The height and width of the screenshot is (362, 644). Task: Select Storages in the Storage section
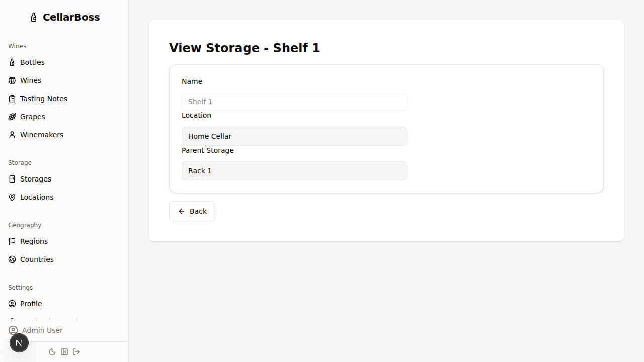35,178
